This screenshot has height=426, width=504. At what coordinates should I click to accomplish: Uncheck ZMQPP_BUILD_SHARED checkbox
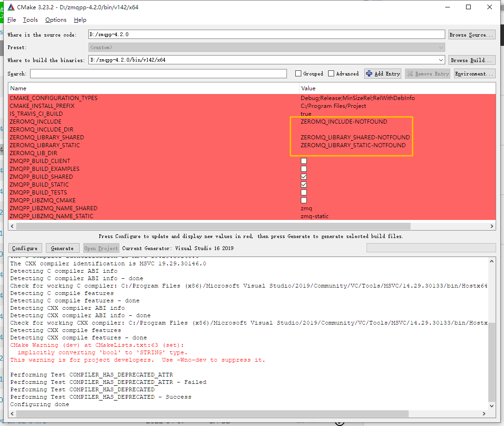point(304,177)
